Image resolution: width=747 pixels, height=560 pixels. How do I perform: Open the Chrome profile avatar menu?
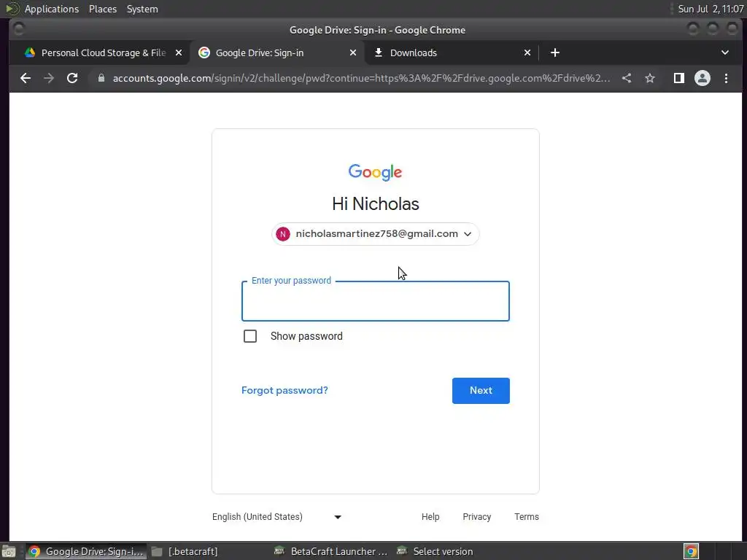point(703,78)
